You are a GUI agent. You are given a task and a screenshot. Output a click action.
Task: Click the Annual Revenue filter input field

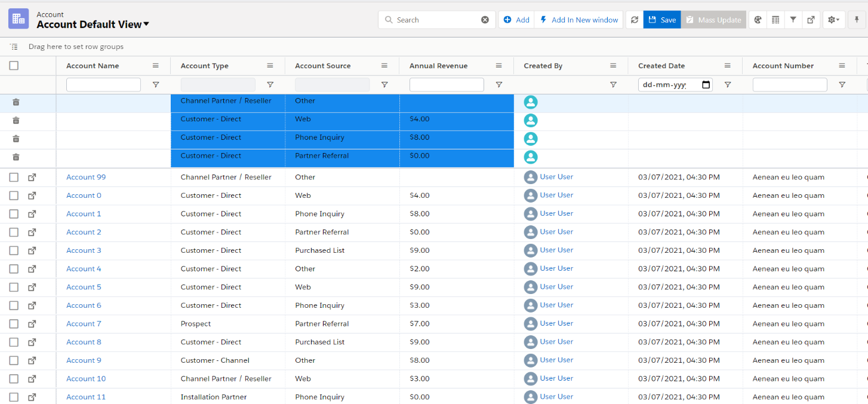point(446,85)
